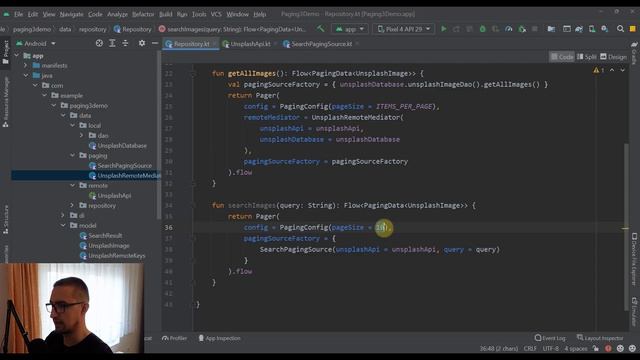
Task: Click the Sync Project with Gradle Files icon
Action: tap(579, 29)
